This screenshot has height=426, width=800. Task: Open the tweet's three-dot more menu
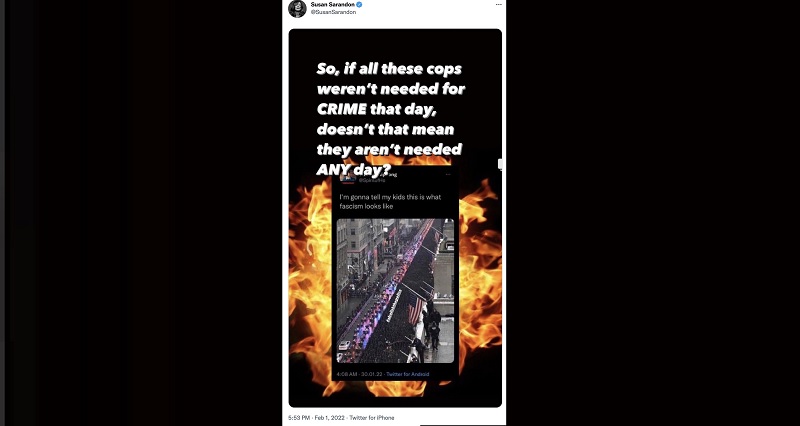click(498, 5)
